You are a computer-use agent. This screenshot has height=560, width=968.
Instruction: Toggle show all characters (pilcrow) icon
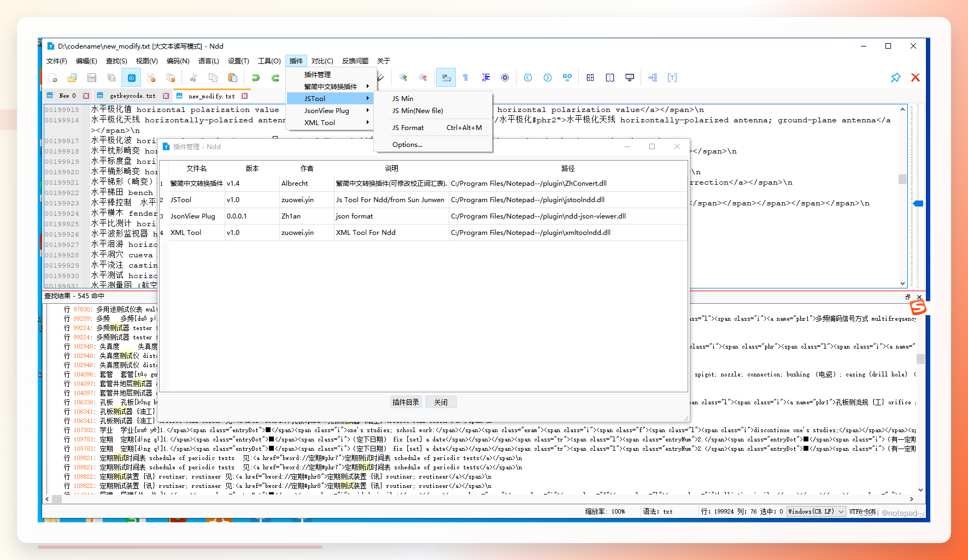(x=466, y=78)
